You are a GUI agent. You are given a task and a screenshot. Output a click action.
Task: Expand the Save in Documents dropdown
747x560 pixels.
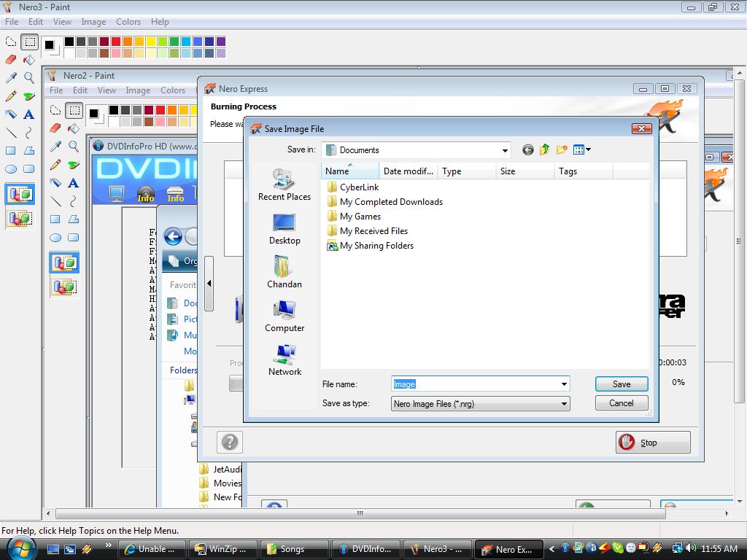click(505, 150)
